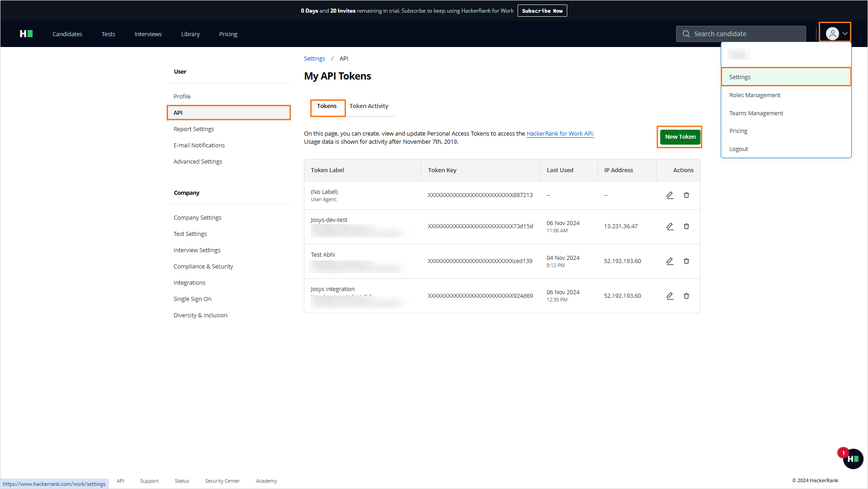Image resolution: width=868 pixels, height=489 pixels.
Task: Open Compliance & Security settings
Action: [203, 267]
